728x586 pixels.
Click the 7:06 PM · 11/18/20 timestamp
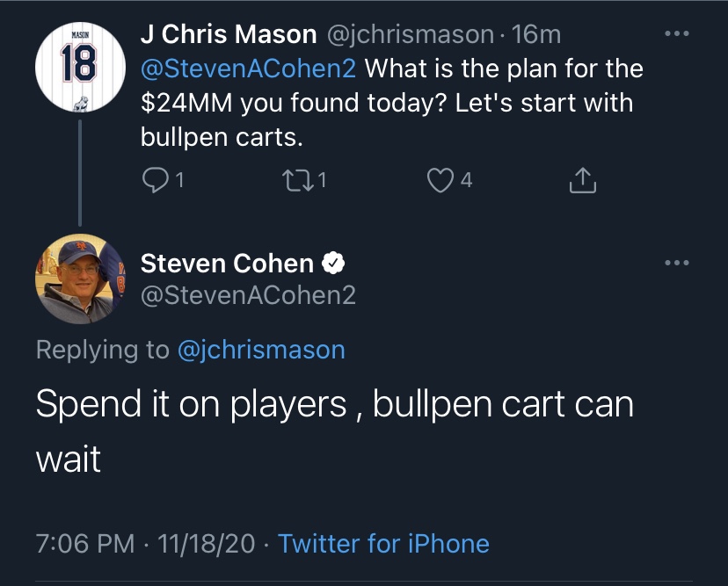coord(144,543)
